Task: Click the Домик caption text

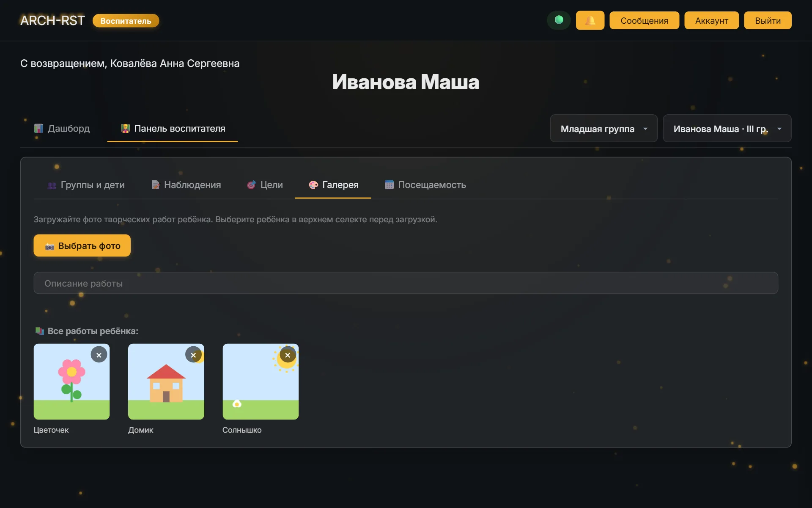Action: tap(140, 430)
